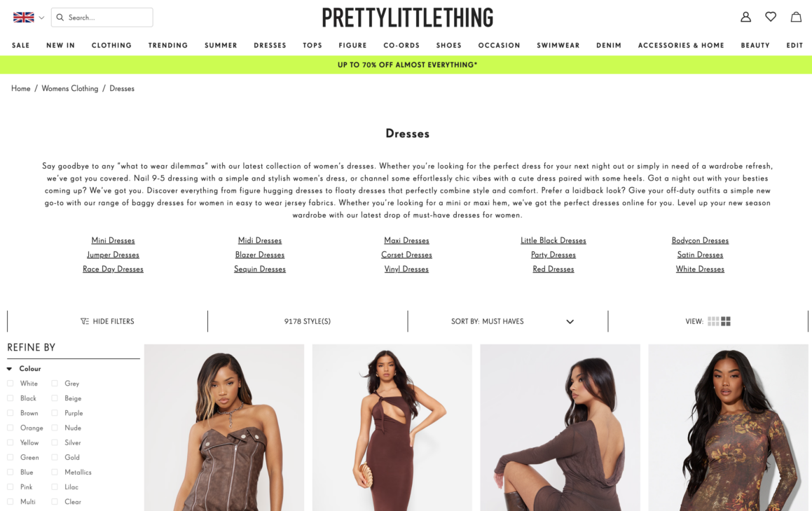
Task: Tick the Beige colour checkbox
Action: pos(55,398)
